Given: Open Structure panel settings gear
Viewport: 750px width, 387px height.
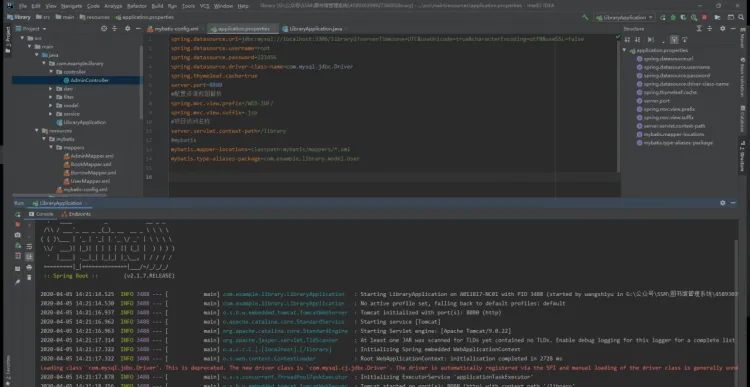Looking at the screenshot, I should (722, 29).
